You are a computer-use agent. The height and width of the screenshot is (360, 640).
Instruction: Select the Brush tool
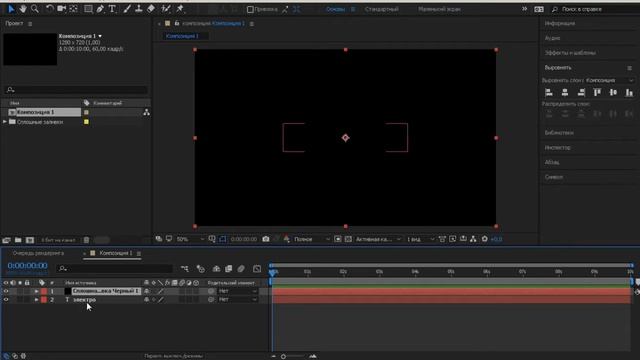[127, 9]
